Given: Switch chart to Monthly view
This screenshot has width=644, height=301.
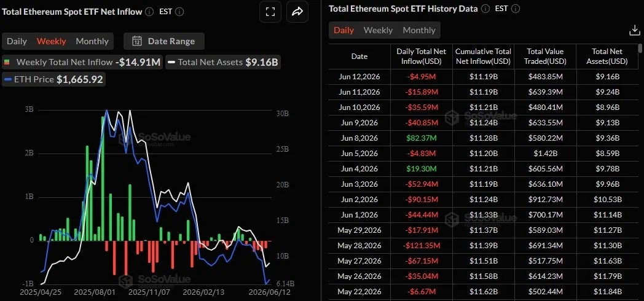Looking at the screenshot, I should pos(92,41).
